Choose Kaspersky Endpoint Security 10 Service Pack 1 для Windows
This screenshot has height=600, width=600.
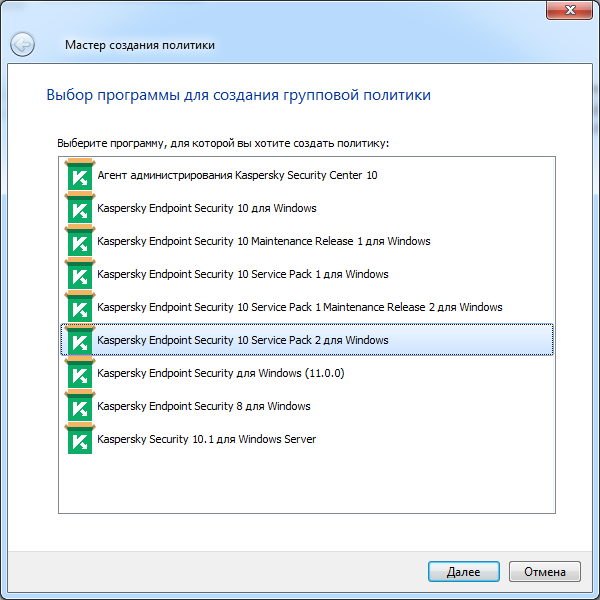(x=243, y=274)
